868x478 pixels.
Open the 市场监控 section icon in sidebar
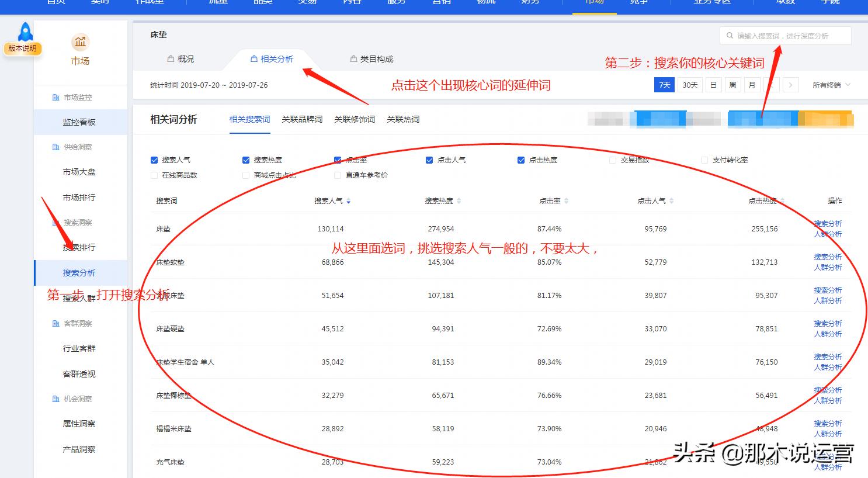tap(55, 97)
